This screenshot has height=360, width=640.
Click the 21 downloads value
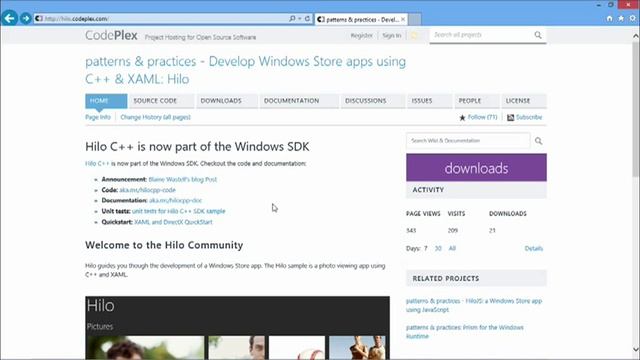492,231
